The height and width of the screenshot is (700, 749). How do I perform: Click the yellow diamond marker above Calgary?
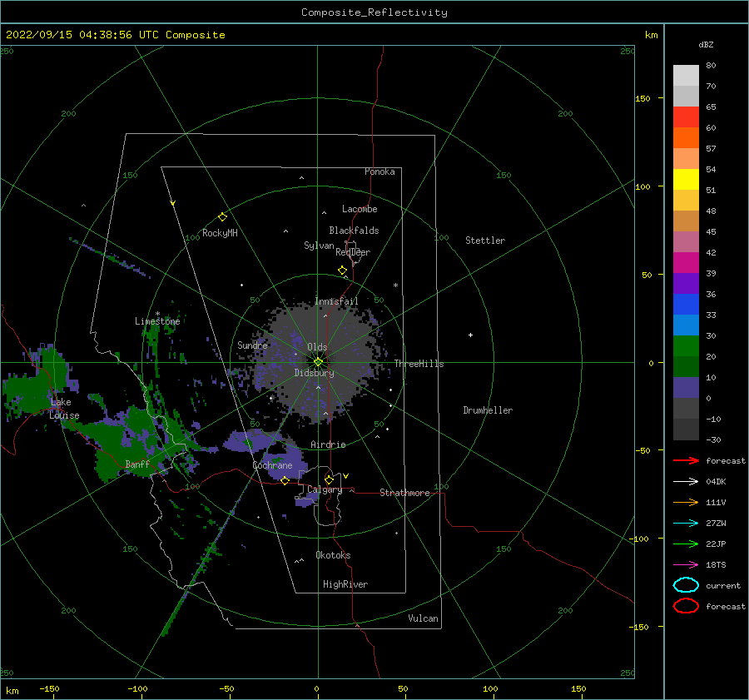coord(329,479)
